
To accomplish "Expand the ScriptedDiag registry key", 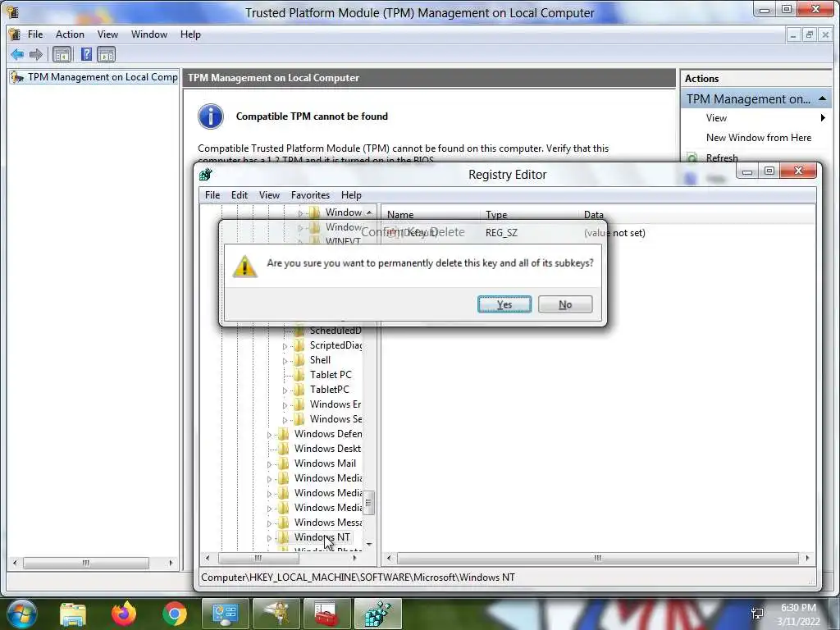I will [x=285, y=346].
